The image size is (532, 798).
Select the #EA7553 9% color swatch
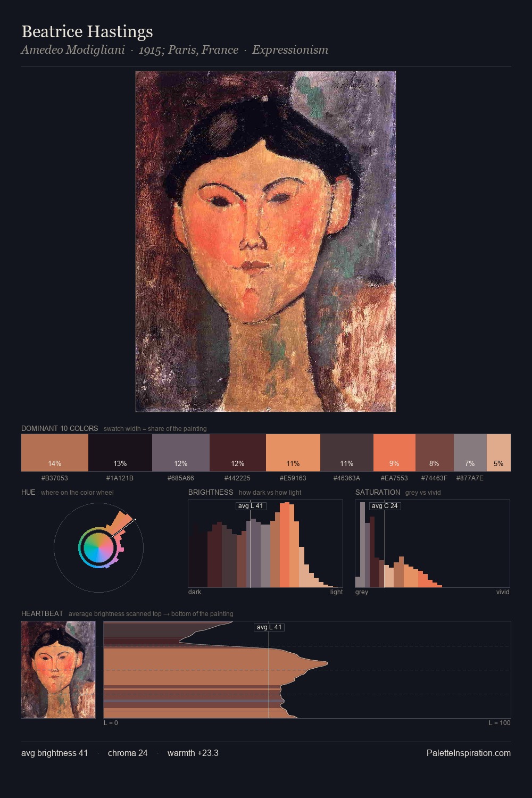click(394, 453)
